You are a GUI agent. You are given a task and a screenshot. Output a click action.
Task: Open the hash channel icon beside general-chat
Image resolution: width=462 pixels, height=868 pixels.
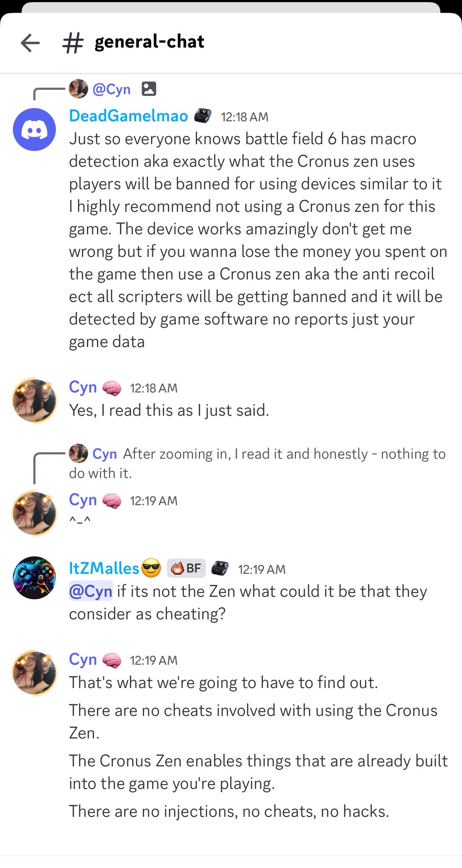point(72,43)
